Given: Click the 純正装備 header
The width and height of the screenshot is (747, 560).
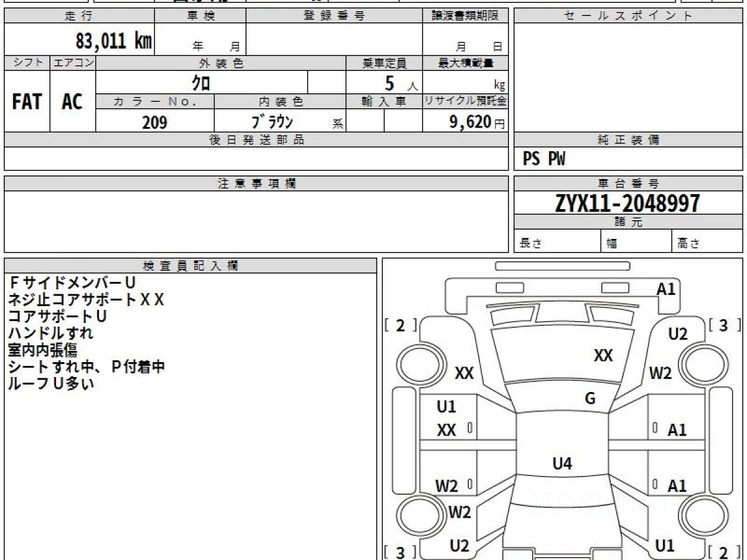Looking at the screenshot, I should tap(628, 140).
